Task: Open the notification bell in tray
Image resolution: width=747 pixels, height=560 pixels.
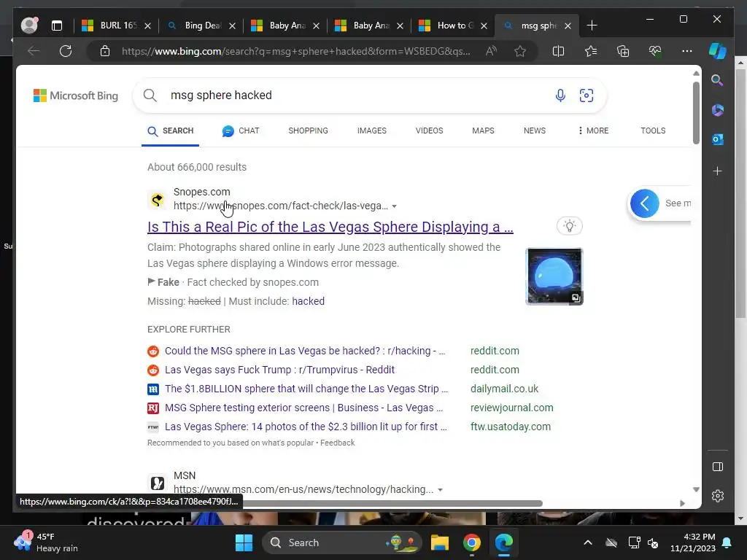Action: 727,542
